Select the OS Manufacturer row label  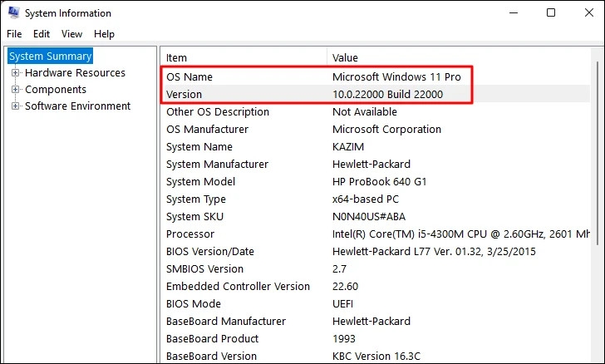click(207, 130)
